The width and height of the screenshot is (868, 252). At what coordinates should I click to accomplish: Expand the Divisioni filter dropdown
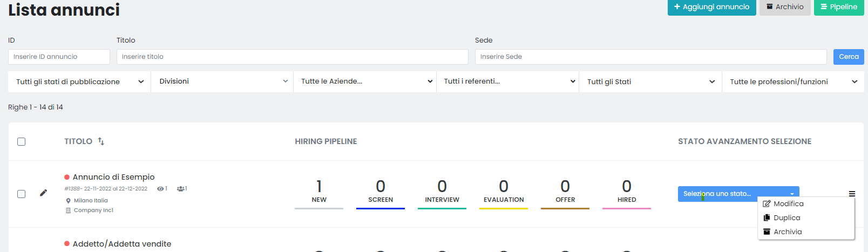click(x=222, y=81)
